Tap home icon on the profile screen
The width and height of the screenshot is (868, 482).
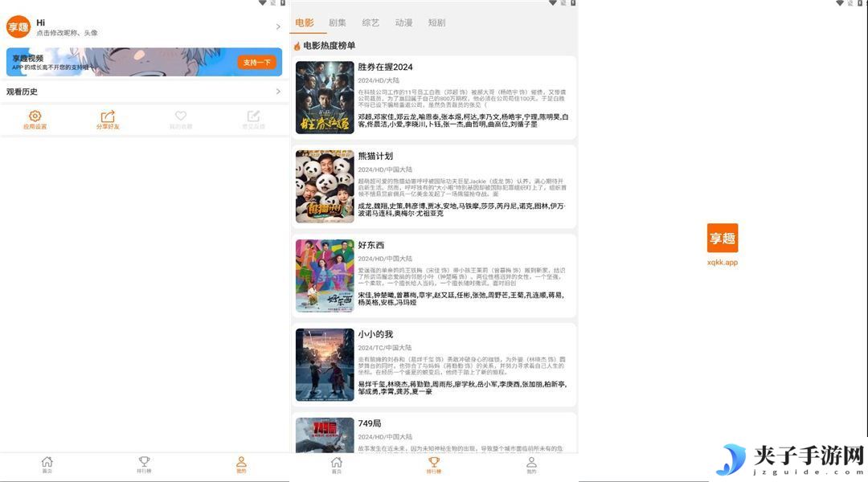pyautogui.click(x=47, y=462)
